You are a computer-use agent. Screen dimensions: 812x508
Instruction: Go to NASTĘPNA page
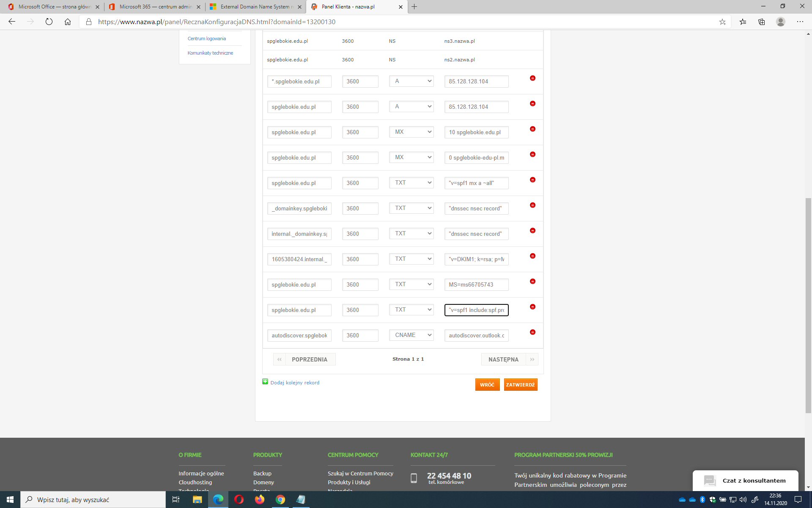pyautogui.click(x=503, y=359)
